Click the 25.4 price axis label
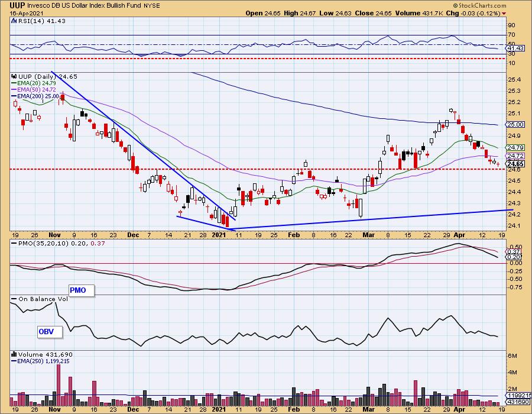 click(514, 80)
